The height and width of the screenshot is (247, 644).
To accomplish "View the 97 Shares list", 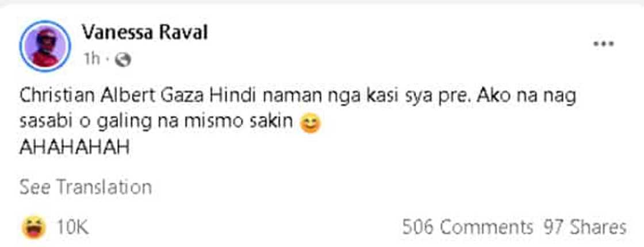I will pos(585,227).
